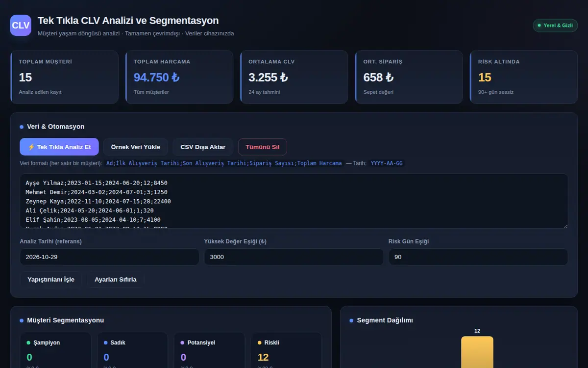Click the data format code hint text

224,163
